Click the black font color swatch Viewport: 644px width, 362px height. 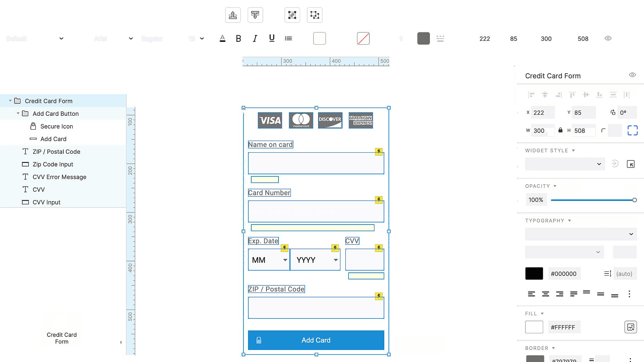tap(534, 273)
